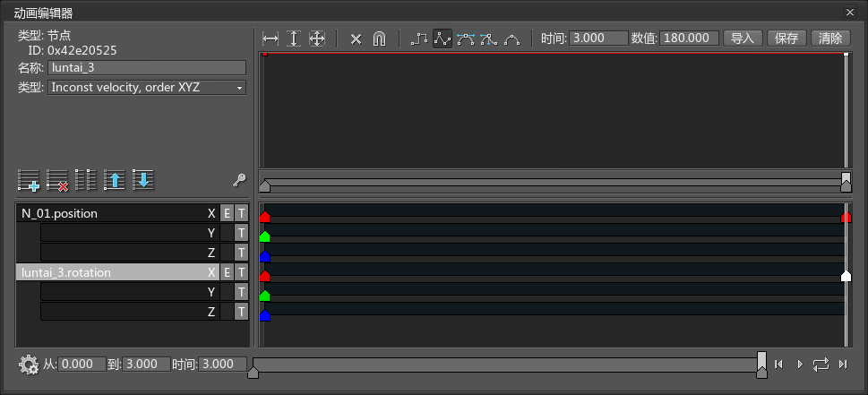The width and height of the screenshot is (868, 395).
Task: Click the fit vertically icon in curve toolbar
Action: (294, 39)
